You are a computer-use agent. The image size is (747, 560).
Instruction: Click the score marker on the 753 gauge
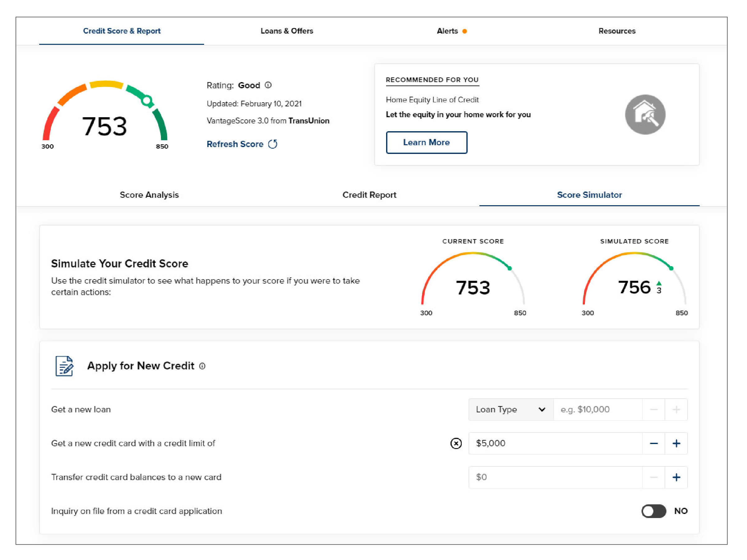147,100
